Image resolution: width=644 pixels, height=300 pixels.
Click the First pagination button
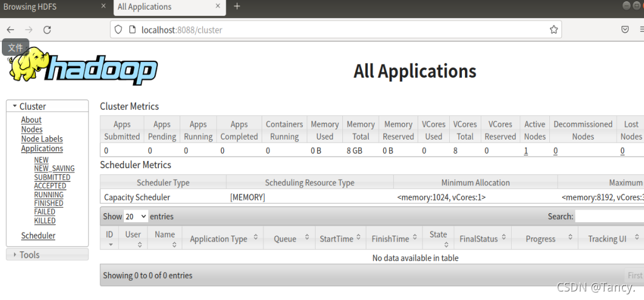[634, 275]
